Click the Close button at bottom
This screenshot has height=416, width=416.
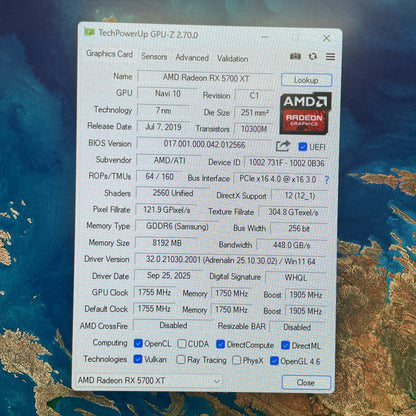[x=306, y=382]
